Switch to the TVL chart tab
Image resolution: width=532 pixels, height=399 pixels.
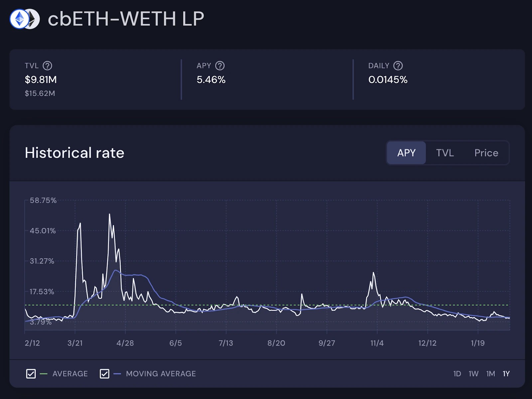click(x=445, y=153)
